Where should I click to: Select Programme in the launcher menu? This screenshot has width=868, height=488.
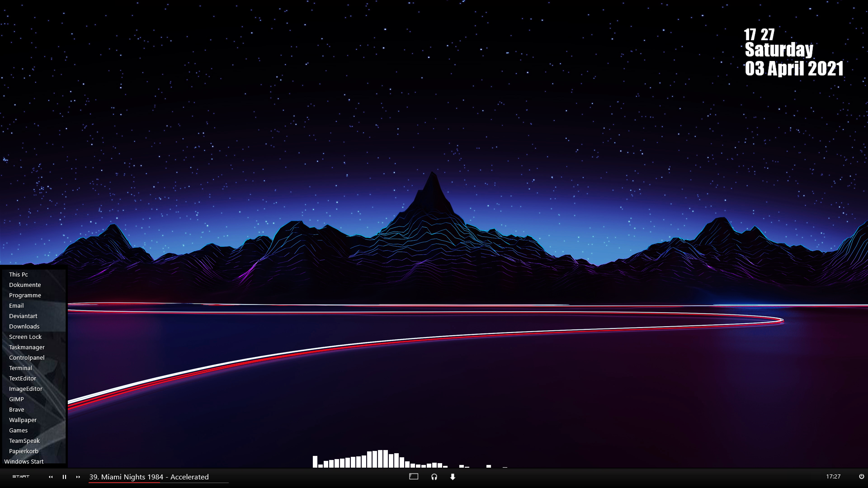coord(25,295)
